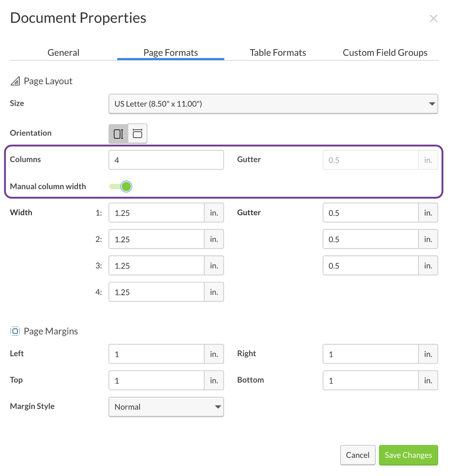Open the Table Formats tab

[x=277, y=52]
